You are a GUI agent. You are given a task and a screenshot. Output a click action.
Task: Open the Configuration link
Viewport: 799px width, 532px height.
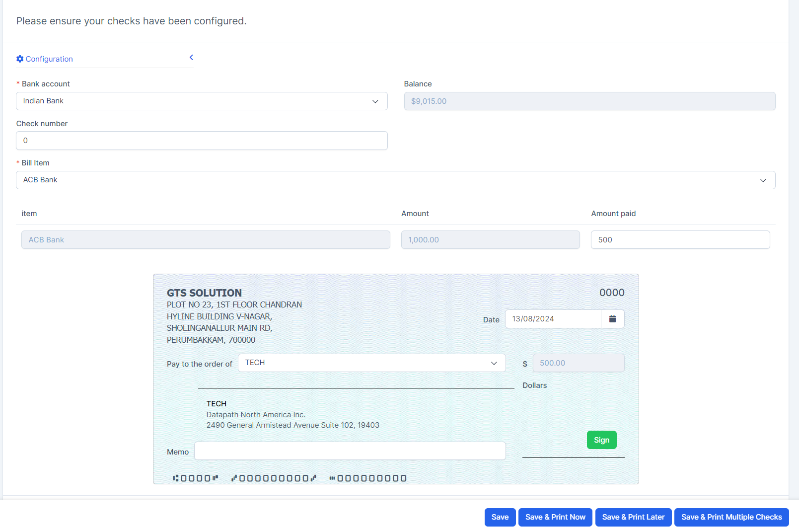coord(49,59)
